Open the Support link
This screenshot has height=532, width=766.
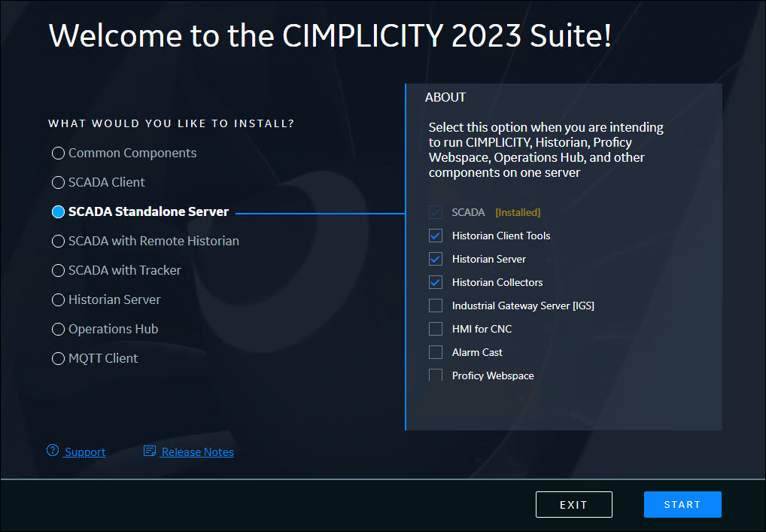(x=85, y=452)
